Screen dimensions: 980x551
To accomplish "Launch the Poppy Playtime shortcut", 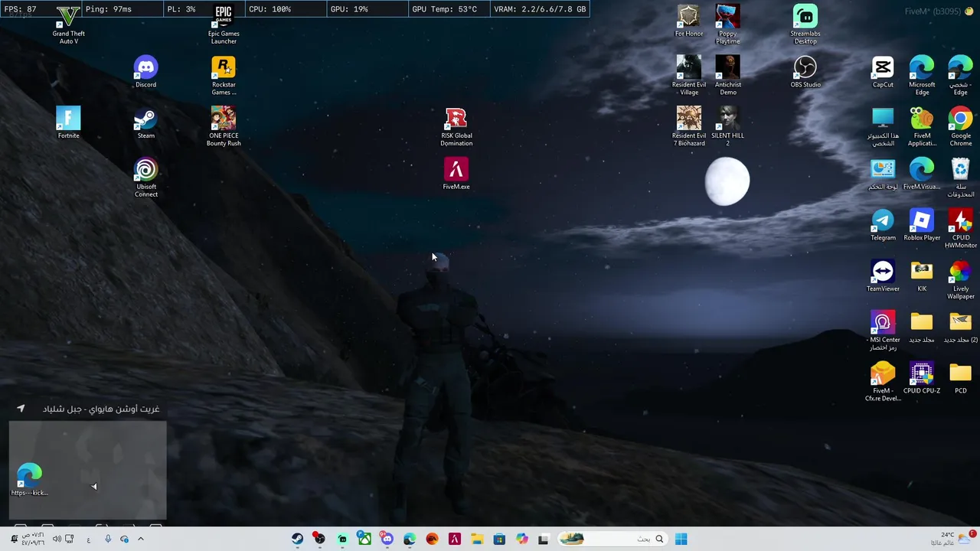I will click(x=727, y=23).
